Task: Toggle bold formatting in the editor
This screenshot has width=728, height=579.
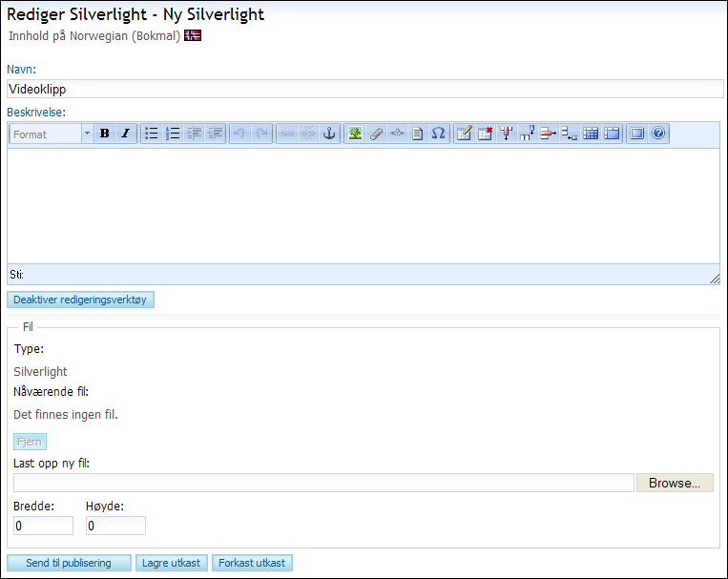Action: [x=105, y=134]
